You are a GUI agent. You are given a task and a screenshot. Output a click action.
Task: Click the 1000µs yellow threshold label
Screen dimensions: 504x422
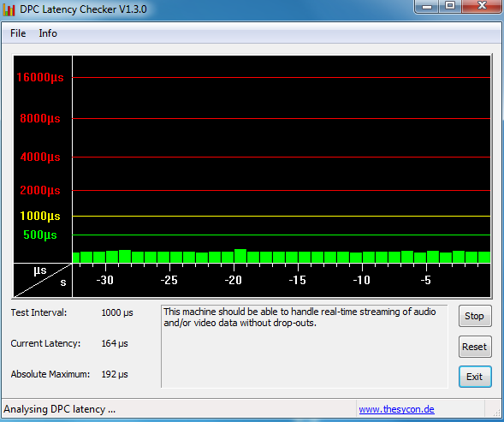[x=40, y=216]
